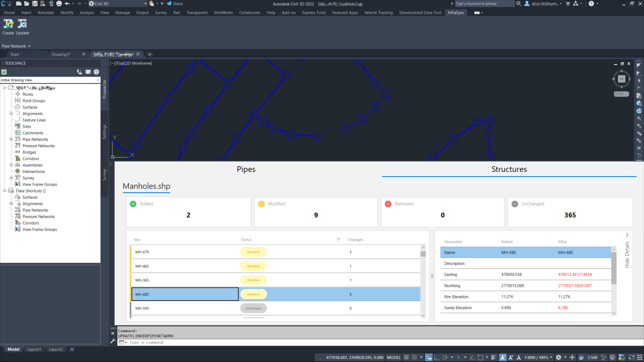
Task: Toggle drawing grid display in status bar
Action: [406, 358]
